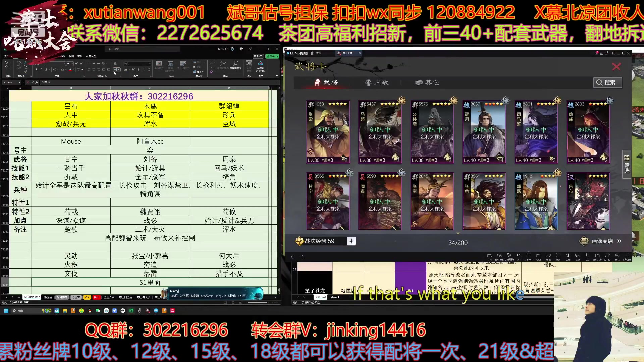The width and height of the screenshot is (644, 362).
Task: Open the font name dropdown arrow
Action: pyautogui.click(x=64, y=64)
